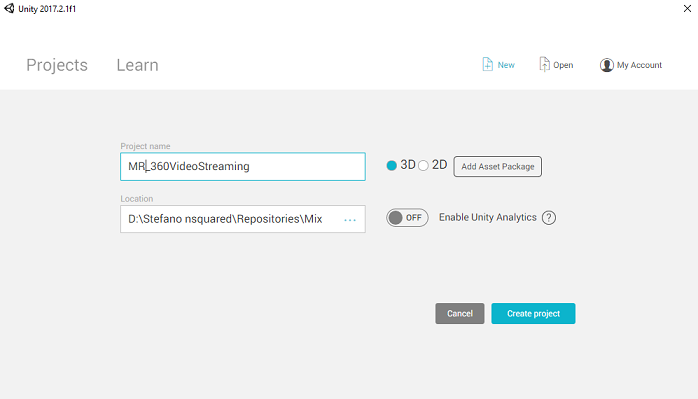This screenshot has height=399, width=698.
Task: Select the 3D radio button
Action: tap(392, 166)
